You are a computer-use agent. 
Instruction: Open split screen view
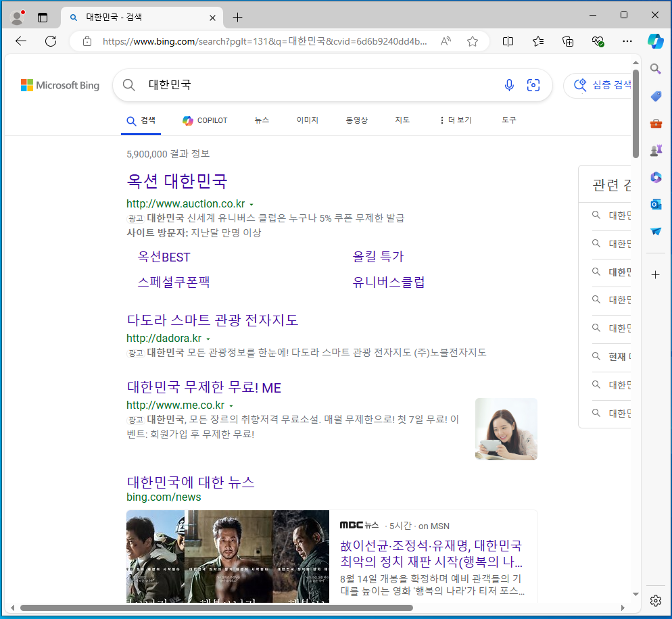tap(508, 41)
